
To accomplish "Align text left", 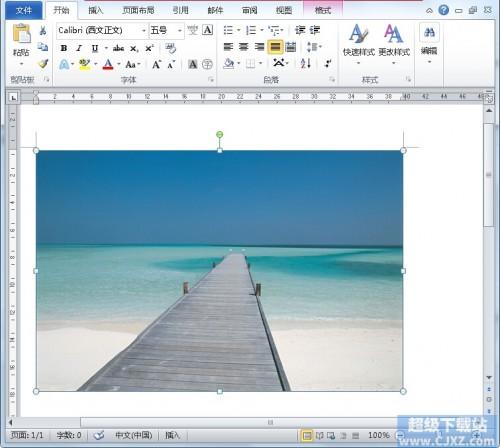I will [x=228, y=47].
